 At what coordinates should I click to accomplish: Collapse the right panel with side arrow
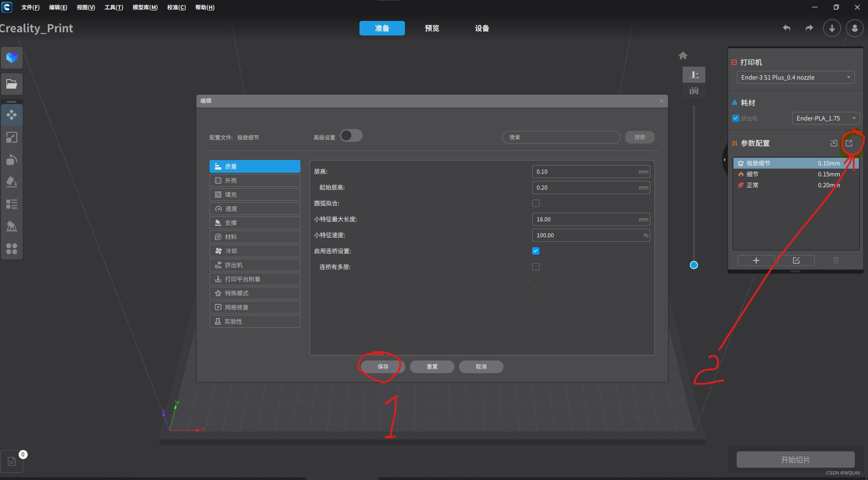[725, 160]
